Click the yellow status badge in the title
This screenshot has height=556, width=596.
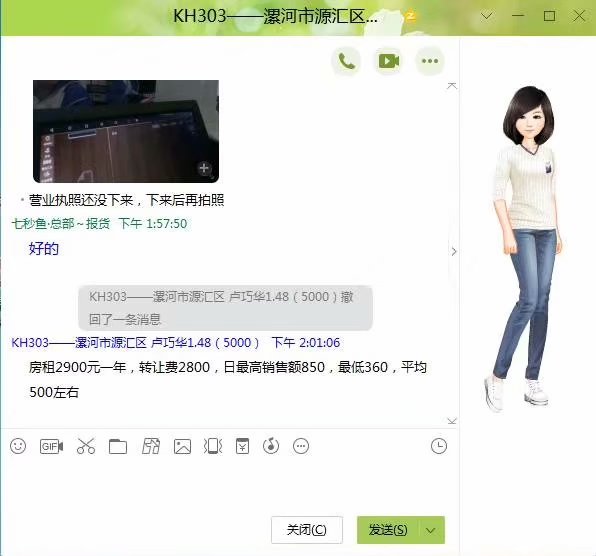[410, 16]
